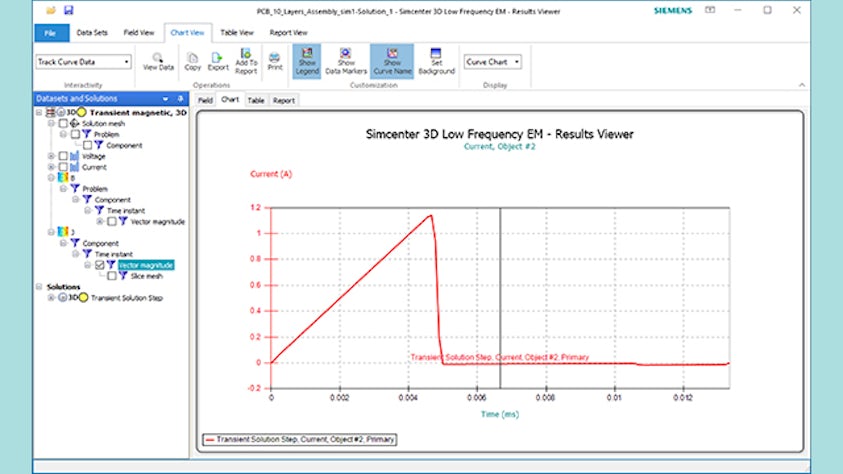Screen dimensions: 843x474
Task: Uncheck the selected Vector magnitude checkbox under J
Action: coord(99,265)
